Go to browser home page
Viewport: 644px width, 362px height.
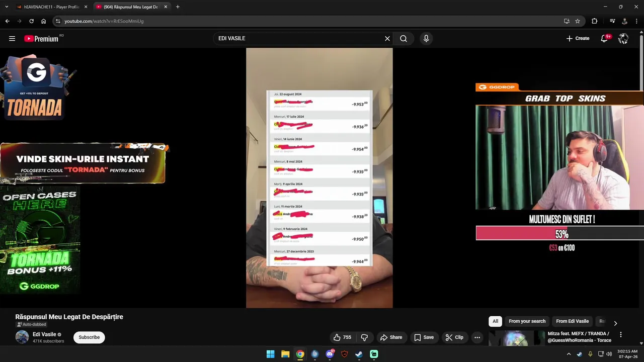43,21
